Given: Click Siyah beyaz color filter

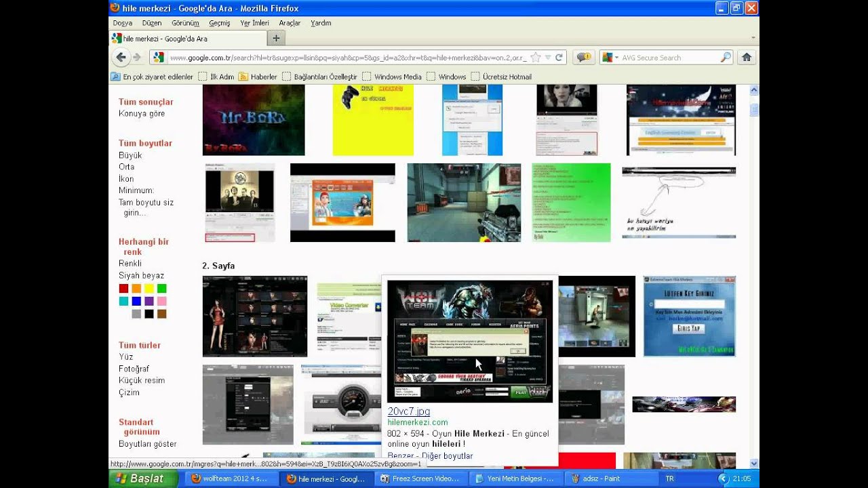Looking at the screenshot, I should (x=141, y=276).
